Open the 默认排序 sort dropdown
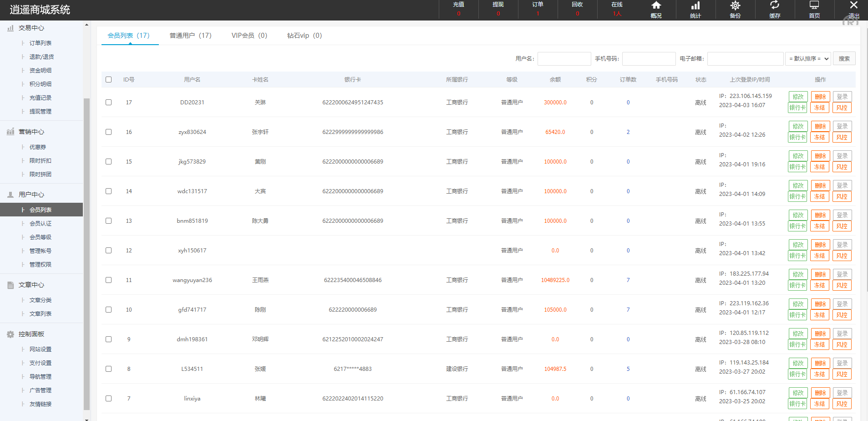This screenshot has width=868, height=421. (808, 58)
